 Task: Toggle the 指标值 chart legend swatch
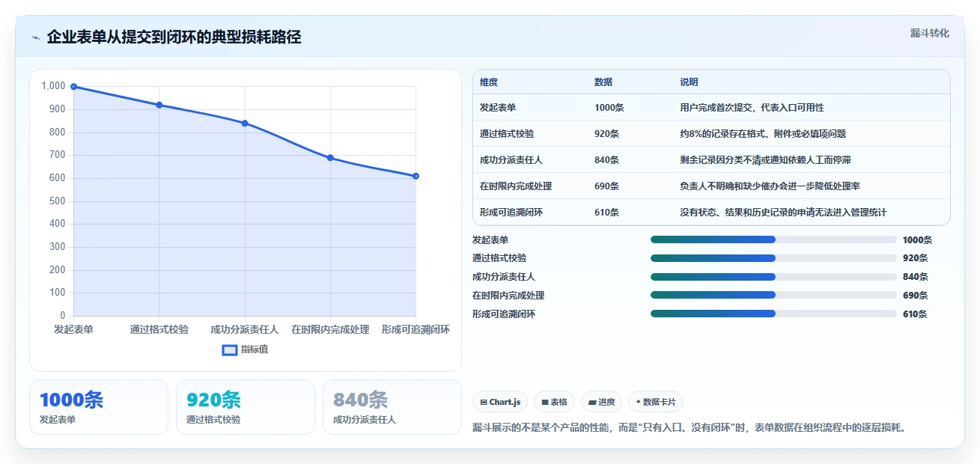pos(230,349)
